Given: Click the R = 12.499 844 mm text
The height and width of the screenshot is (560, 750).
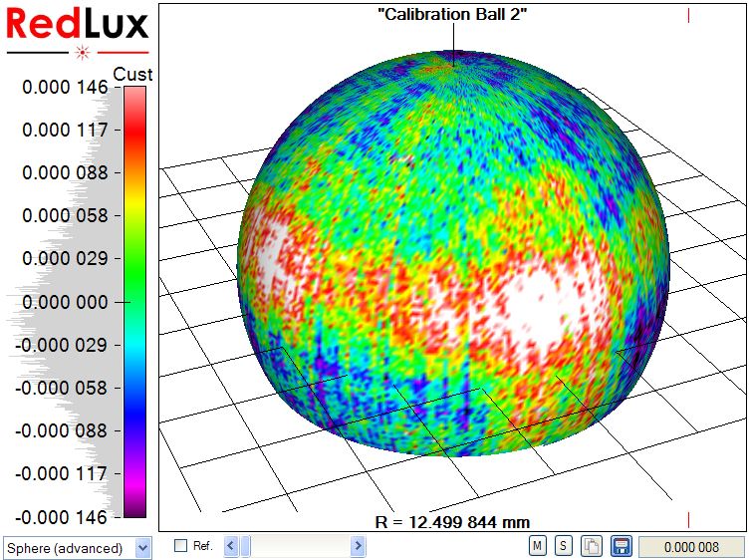Looking at the screenshot, I should click(452, 522).
